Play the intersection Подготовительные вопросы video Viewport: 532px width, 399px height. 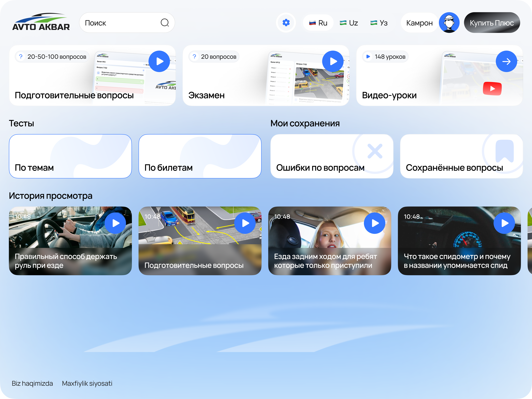[x=245, y=223]
